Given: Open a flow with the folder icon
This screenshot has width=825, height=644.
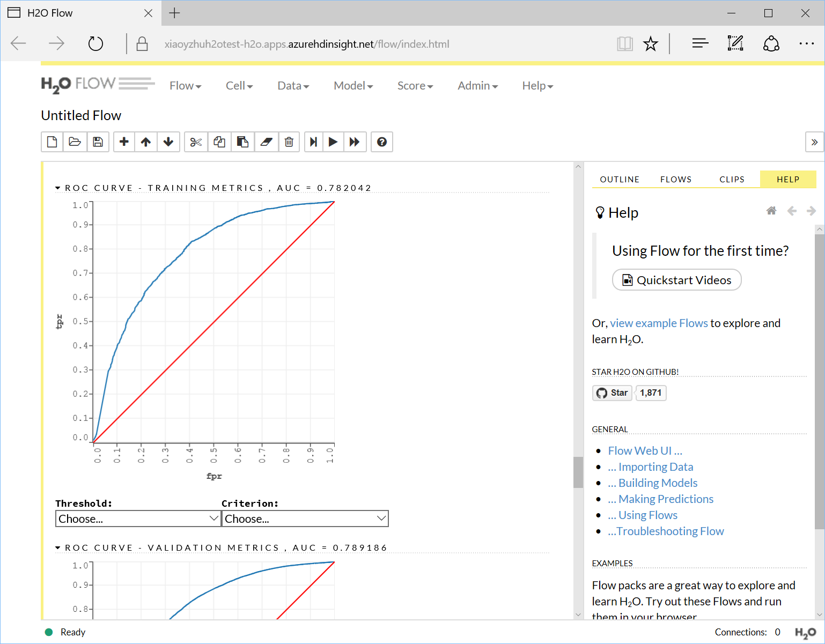Looking at the screenshot, I should coord(75,142).
